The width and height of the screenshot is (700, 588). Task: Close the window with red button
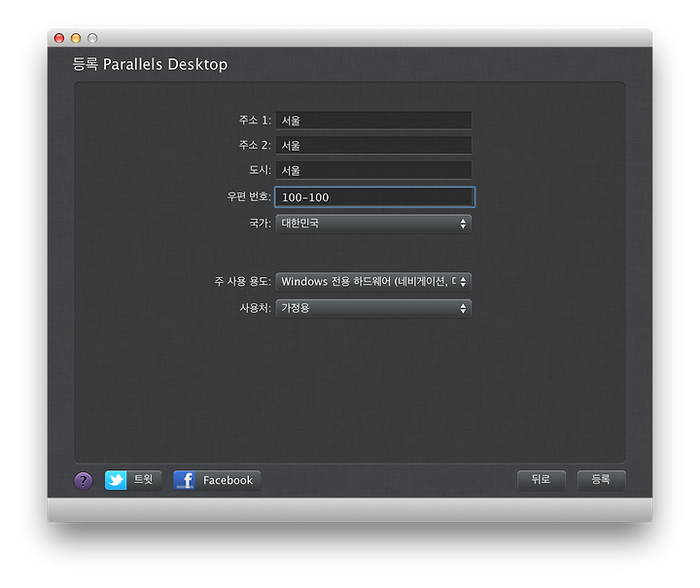pos(59,38)
